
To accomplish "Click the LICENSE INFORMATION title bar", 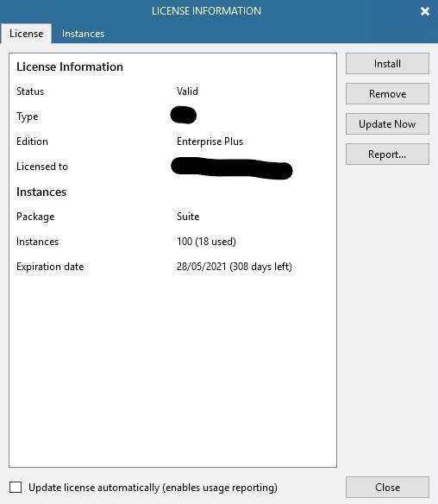I will [206, 11].
